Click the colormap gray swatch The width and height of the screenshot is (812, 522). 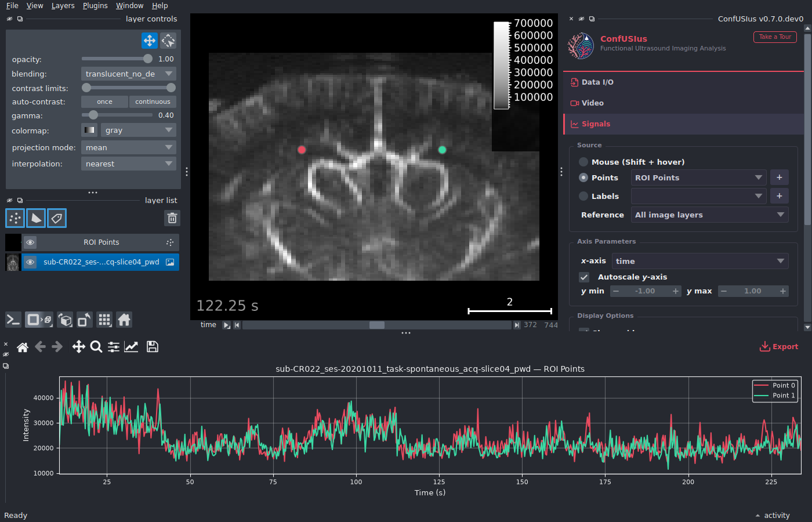coord(89,130)
